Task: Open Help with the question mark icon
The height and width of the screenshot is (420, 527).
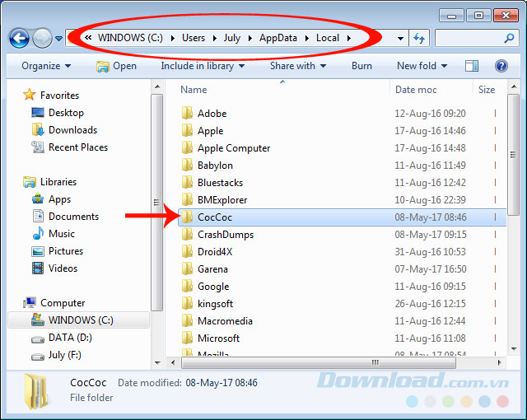Action: [501, 66]
